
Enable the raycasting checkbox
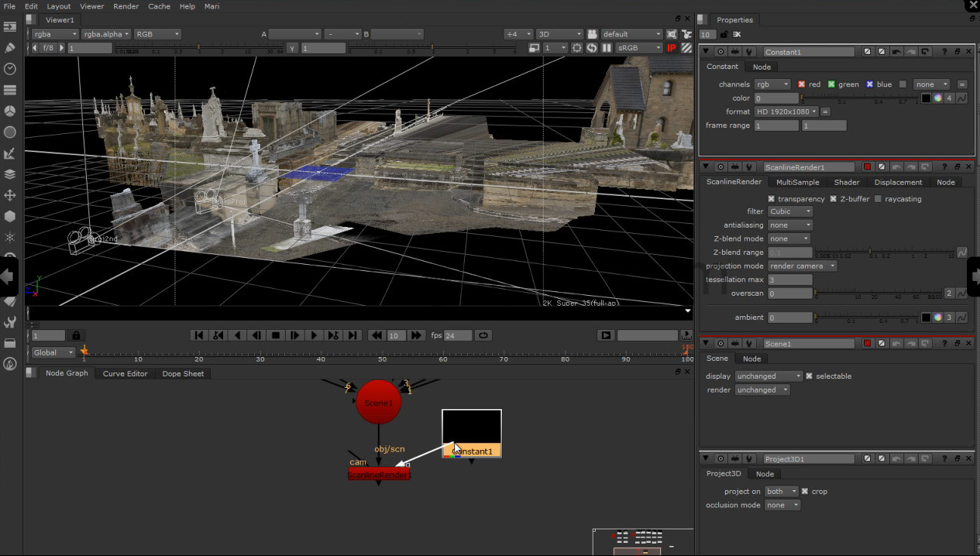(878, 199)
